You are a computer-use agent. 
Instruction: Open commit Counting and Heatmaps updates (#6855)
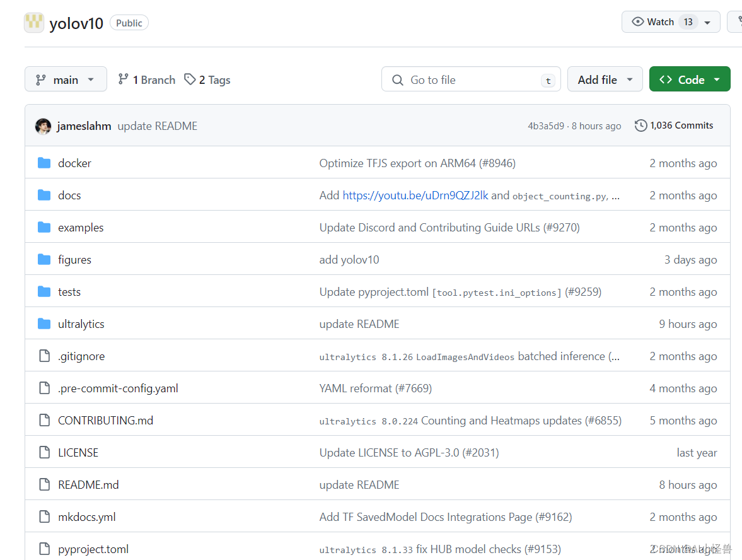(470, 421)
